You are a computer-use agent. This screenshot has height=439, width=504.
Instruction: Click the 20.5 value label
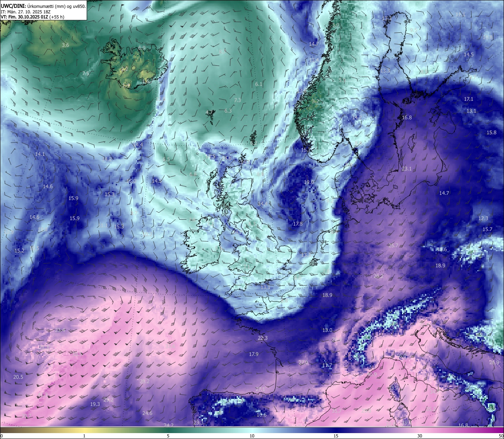(x=18, y=377)
